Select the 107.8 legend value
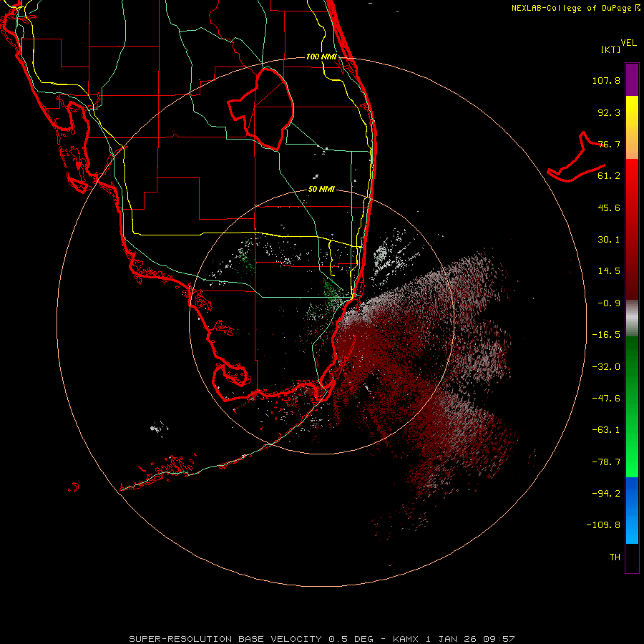This screenshot has height=644, width=644. 606,80
